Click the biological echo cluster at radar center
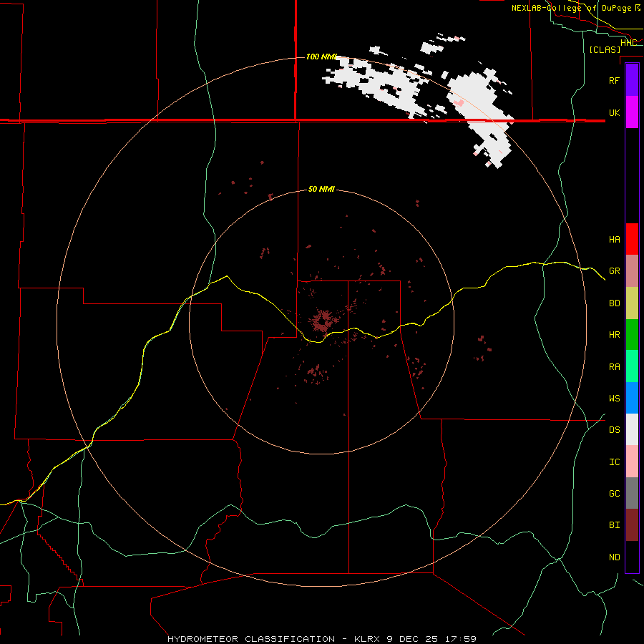 [323, 321]
